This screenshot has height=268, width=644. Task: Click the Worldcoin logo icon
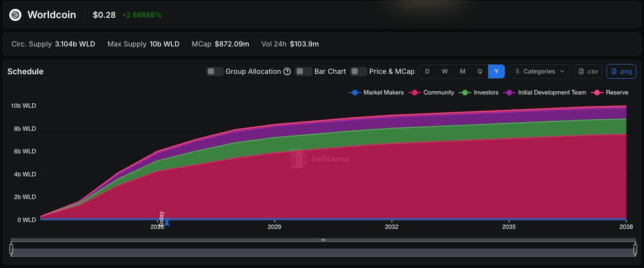[x=15, y=15]
